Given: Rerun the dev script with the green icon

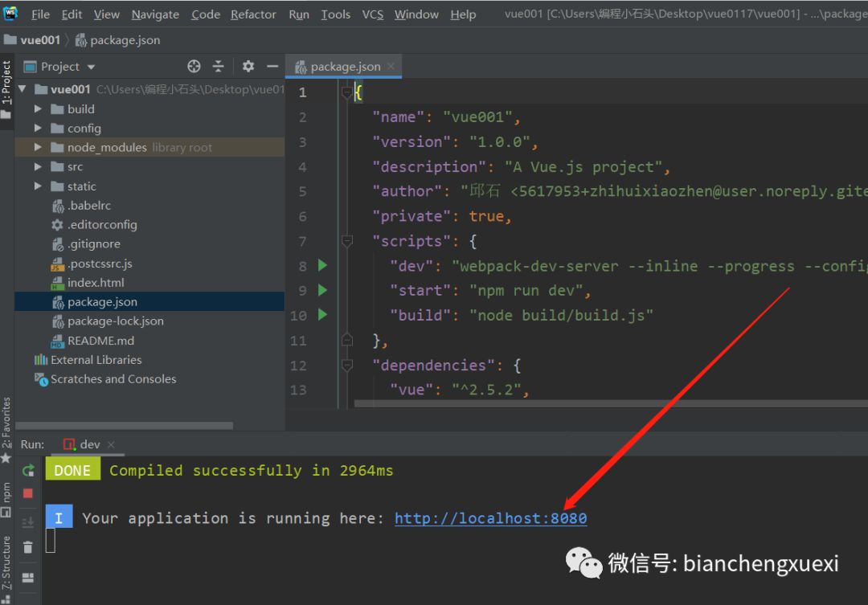Looking at the screenshot, I should [x=28, y=471].
